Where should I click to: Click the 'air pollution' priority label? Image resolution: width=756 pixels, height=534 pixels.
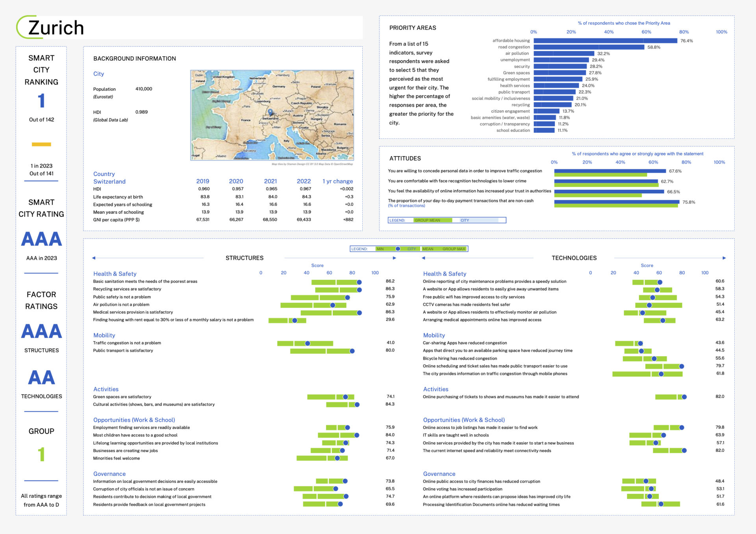point(517,54)
